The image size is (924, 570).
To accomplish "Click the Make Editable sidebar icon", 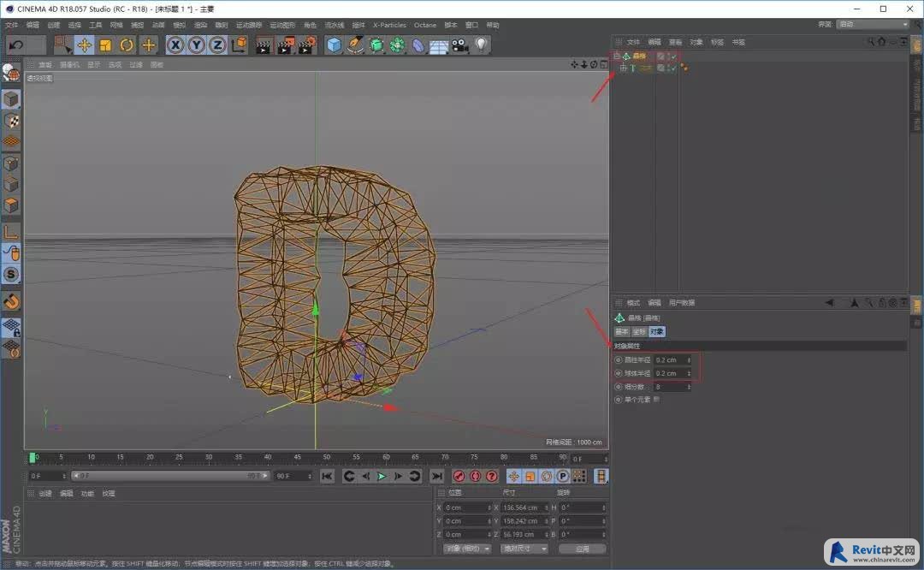I will click(x=10, y=73).
